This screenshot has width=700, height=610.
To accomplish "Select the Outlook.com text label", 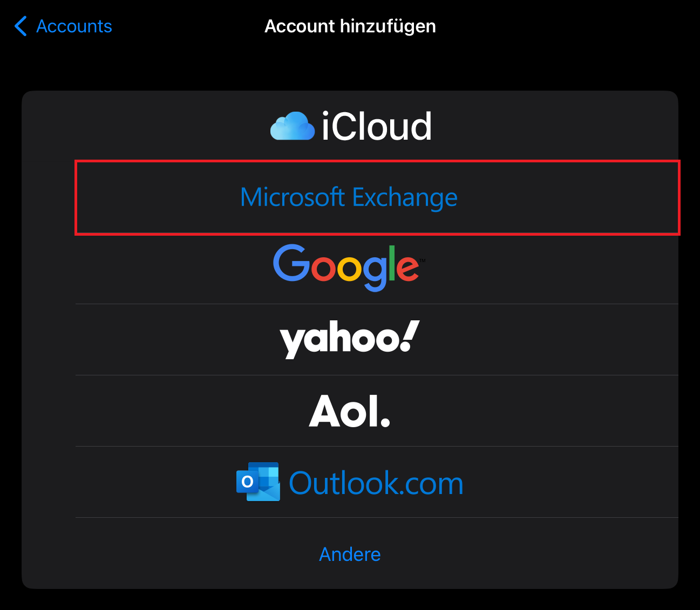I will pos(376,483).
